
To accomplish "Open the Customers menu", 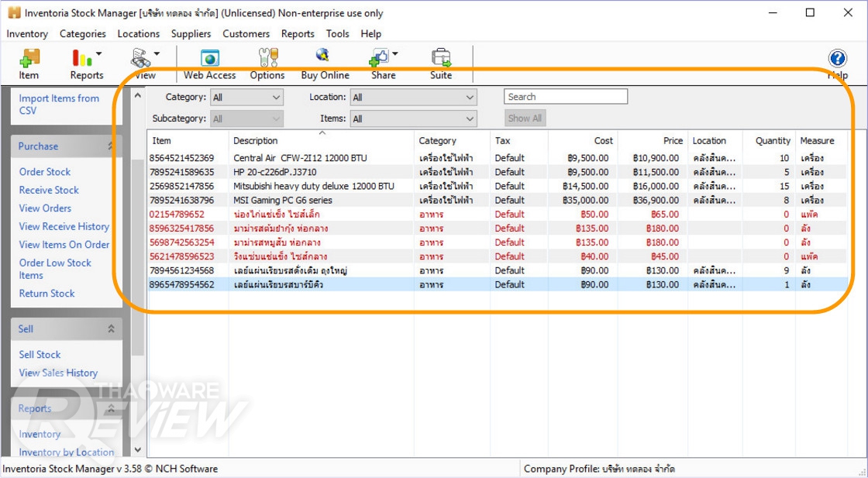I will coord(246,34).
